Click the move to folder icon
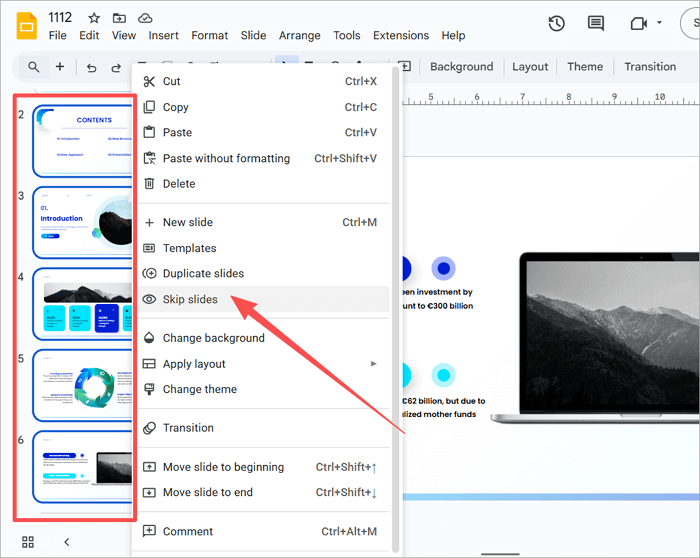This screenshot has height=558, width=700. [120, 18]
